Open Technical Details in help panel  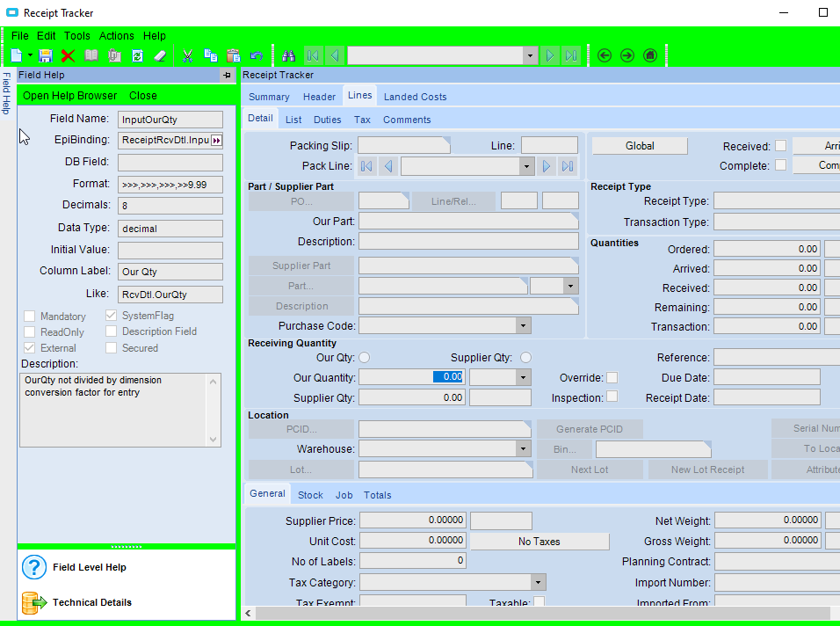coord(91,602)
